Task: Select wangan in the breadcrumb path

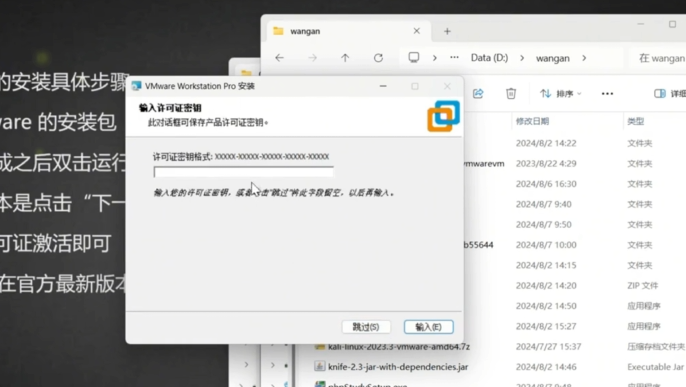Action: coord(553,58)
